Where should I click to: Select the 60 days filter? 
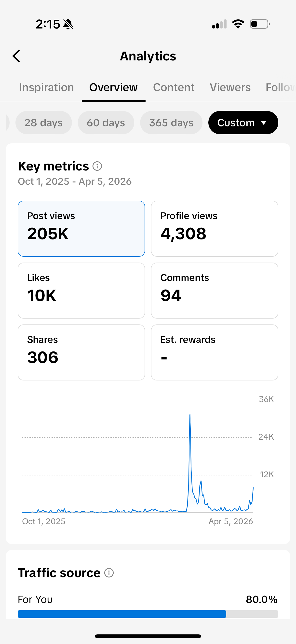(x=106, y=123)
